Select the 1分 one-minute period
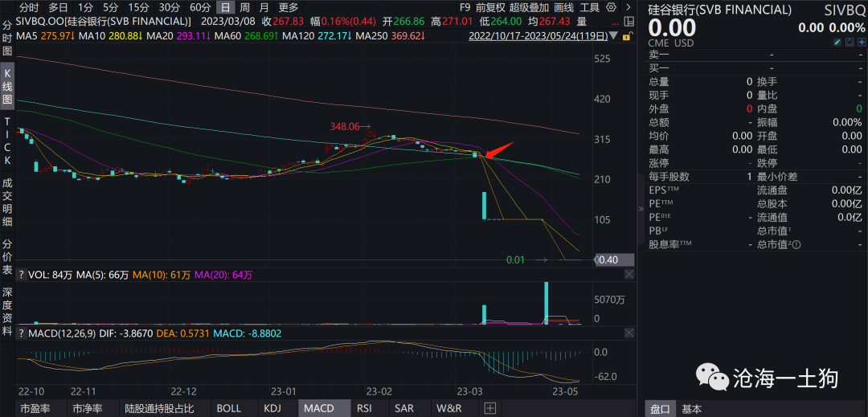This screenshot has height=417, width=868. (x=85, y=7)
